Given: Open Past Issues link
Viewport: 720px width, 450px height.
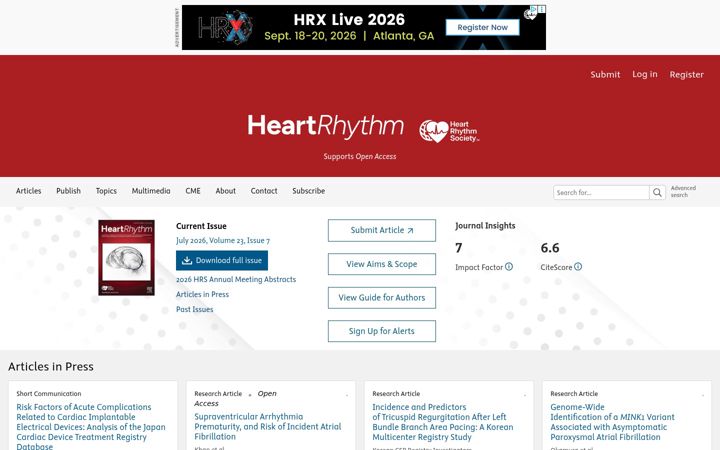Looking at the screenshot, I should (x=195, y=309).
